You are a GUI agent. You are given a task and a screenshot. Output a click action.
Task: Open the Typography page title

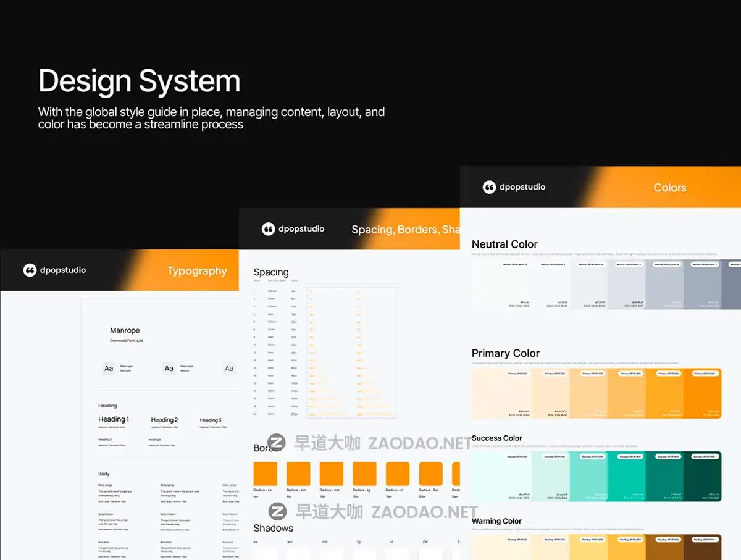click(x=197, y=271)
